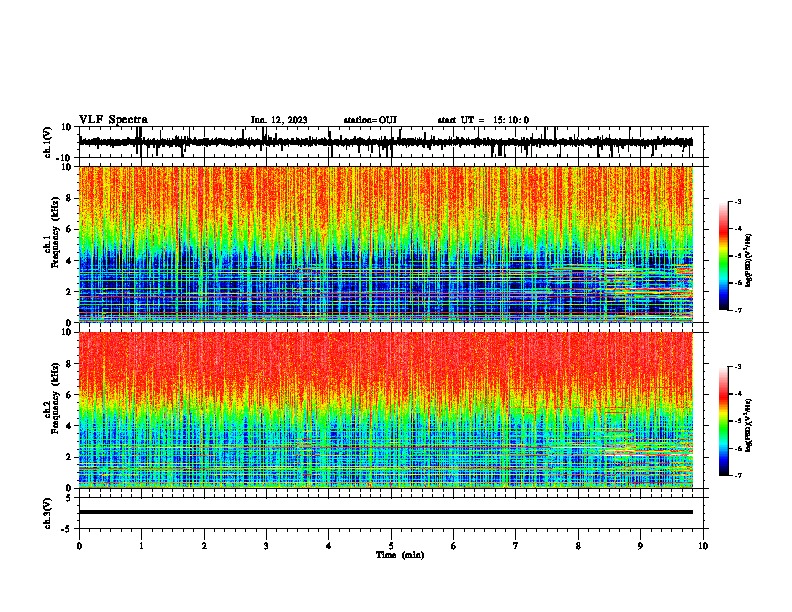This screenshot has height=612, width=792.
Task: Select the "ch.1(V)" waveform axis label
Action: [x=48, y=142]
